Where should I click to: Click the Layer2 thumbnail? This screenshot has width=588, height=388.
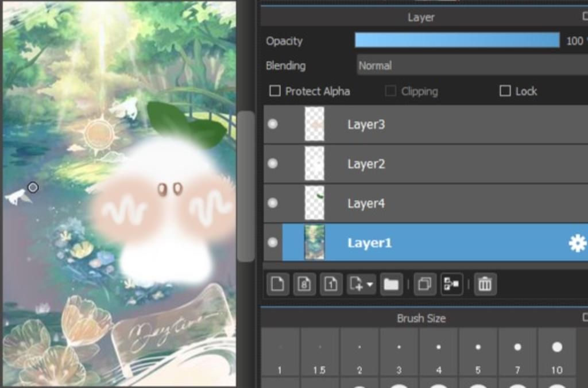pyautogui.click(x=314, y=164)
